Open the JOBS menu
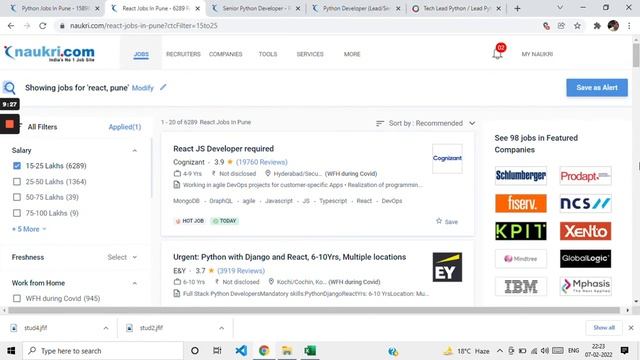Screen dimensions: 640x360 point(141,54)
